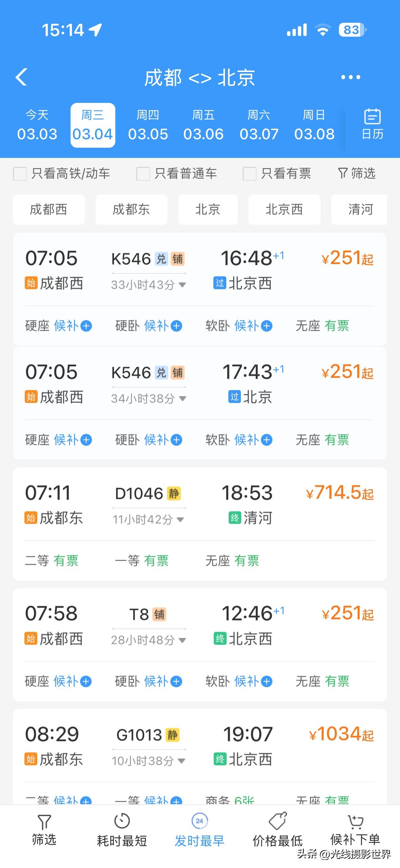Select 价格最低 price tag icon
This screenshot has width=400, height=868.
click(x=278, y=821)
